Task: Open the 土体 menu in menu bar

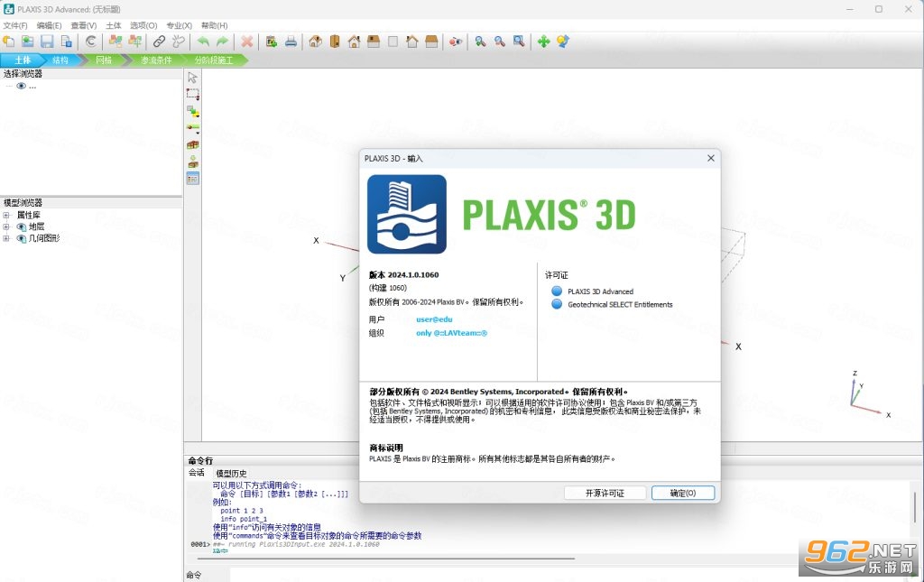Action: [x=114, y=25]
